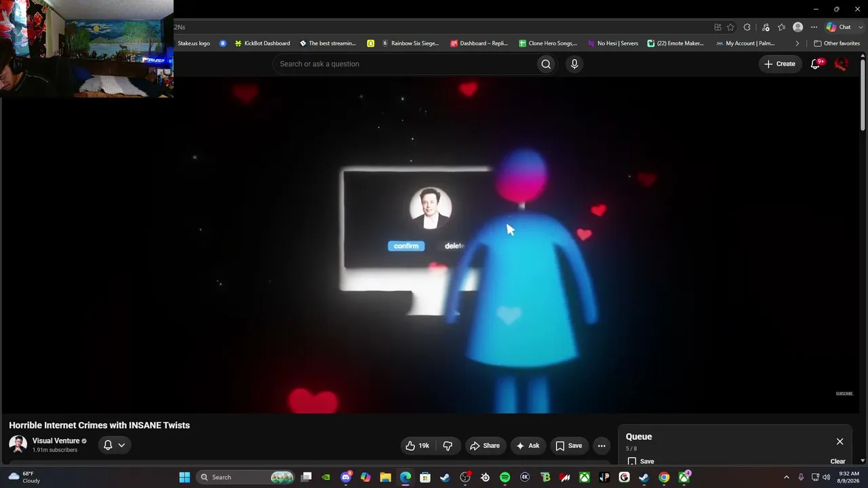
Task: Toggle notification bell for Visual Venture
Action: click(108, 445)
